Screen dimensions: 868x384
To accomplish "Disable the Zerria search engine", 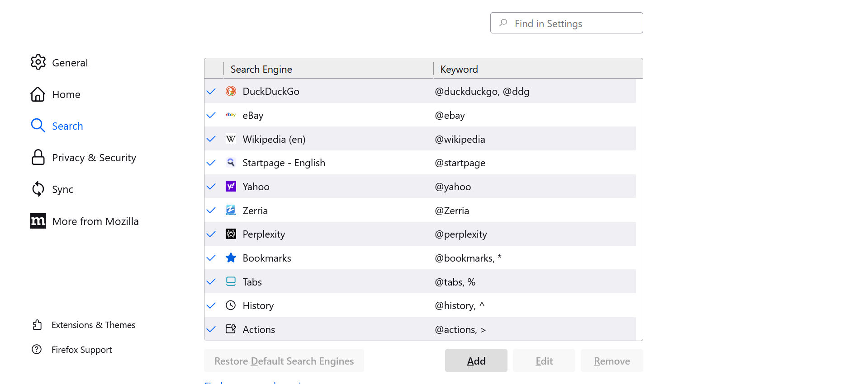I will click(x=211, y=210).
